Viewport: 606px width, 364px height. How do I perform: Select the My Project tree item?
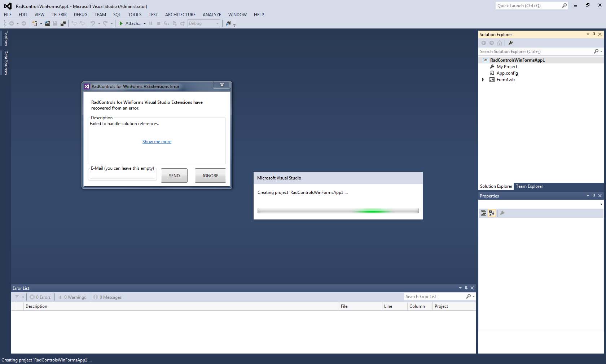click(507, 67)
